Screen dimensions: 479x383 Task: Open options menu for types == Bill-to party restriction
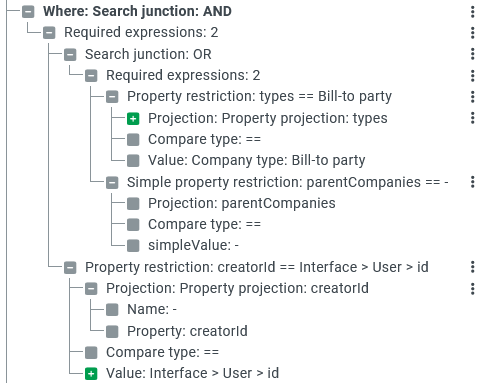472,97
